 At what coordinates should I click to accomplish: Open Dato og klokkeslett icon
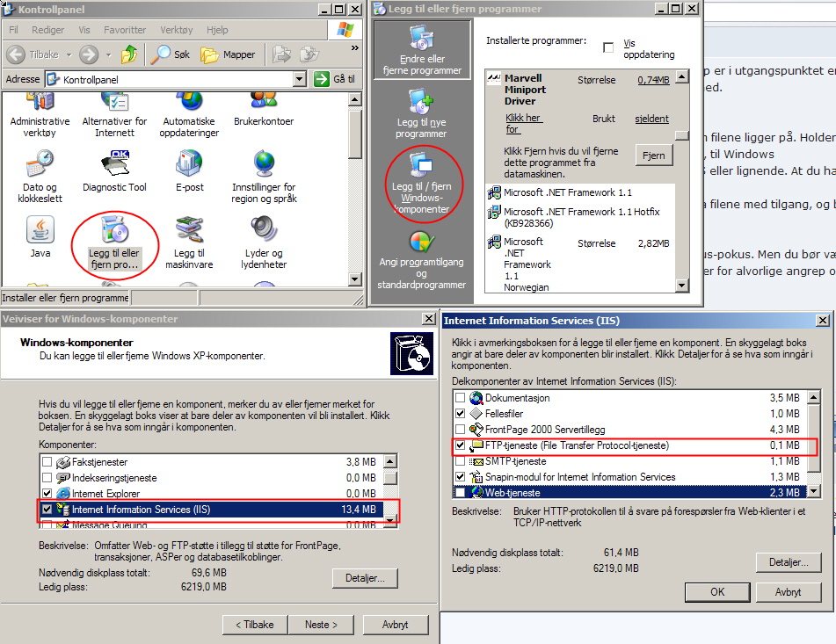(40, 177)
